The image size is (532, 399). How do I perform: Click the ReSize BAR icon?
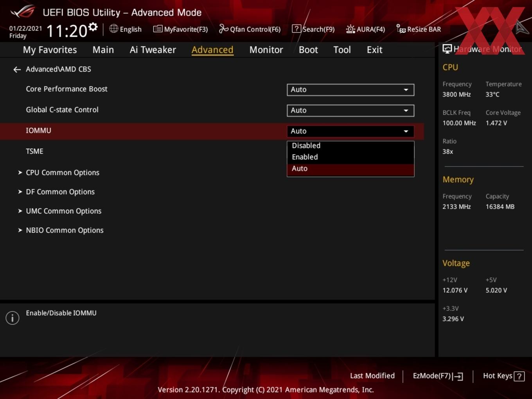[401, 29]
